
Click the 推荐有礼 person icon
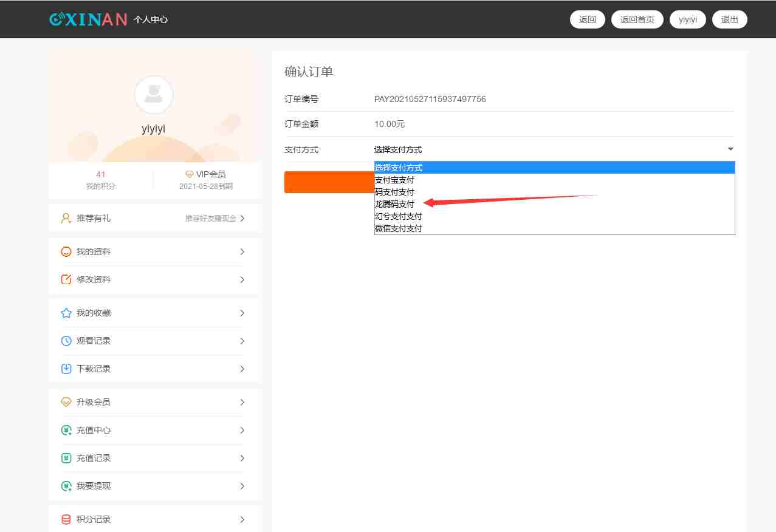[x=66, y=218]
